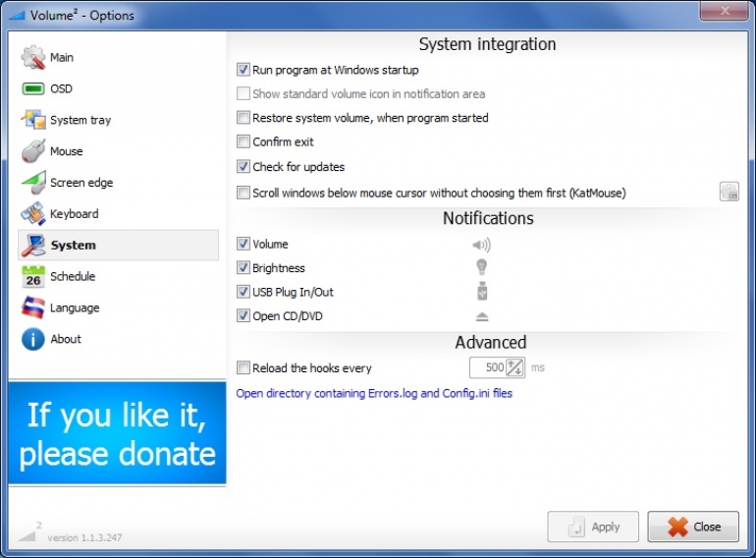The height and width of the screenshot is (558, 756).
Task: Click the please donate banner
Action: tap(117, 433)
